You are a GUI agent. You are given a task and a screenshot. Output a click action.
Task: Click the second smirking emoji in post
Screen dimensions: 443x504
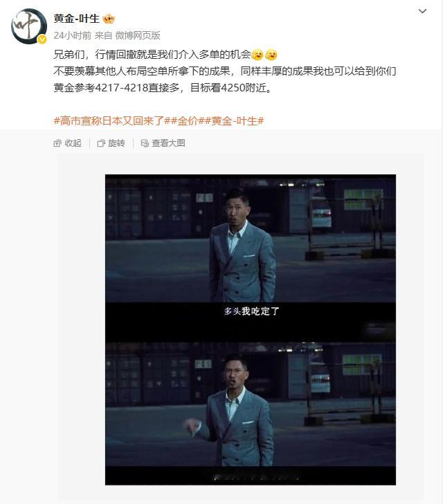click(x=271, y=55)
